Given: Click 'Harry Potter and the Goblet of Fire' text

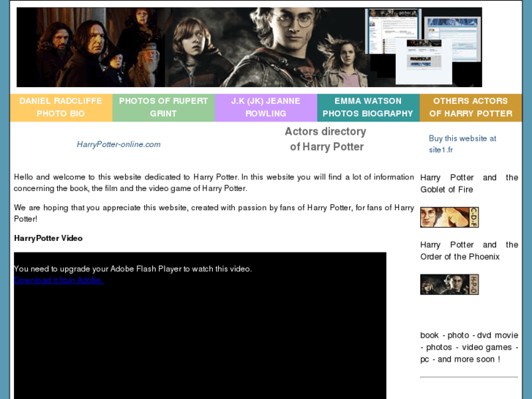Looking at the screenshot, I should coord(469,183).
